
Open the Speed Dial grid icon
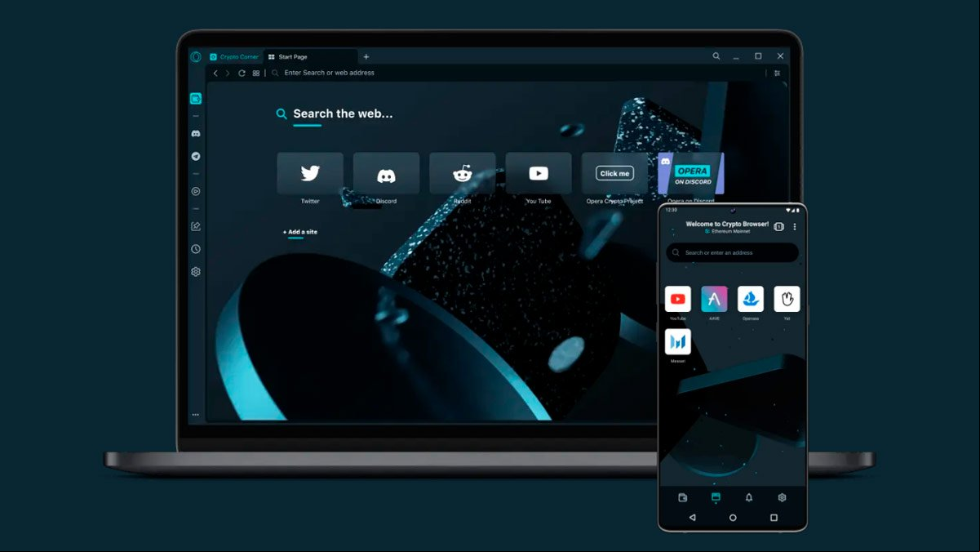256,73
